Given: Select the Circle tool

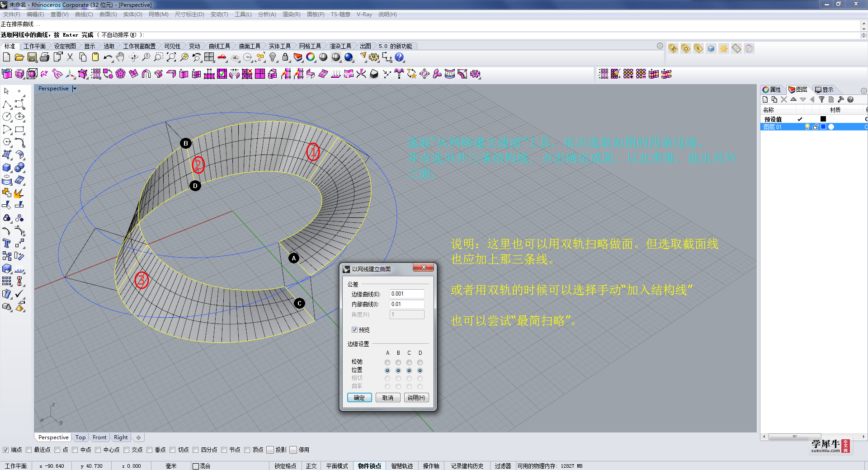Looking at the screenshot, I should [7, 117].
